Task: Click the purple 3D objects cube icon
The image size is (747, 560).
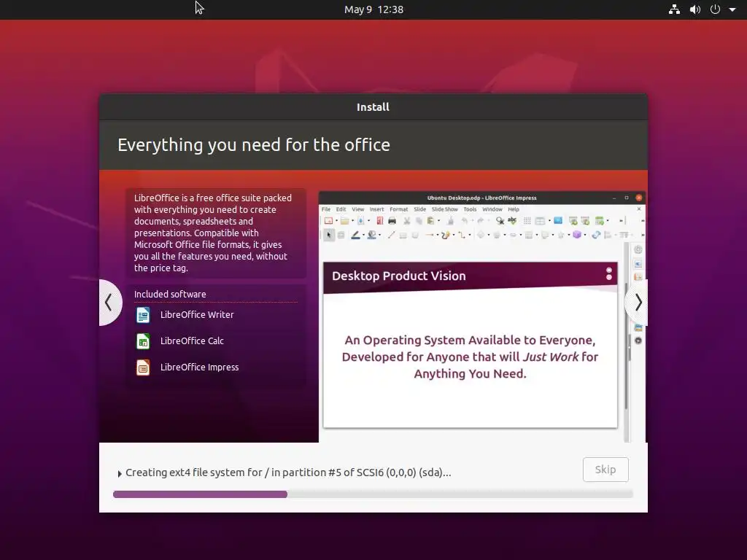Action: pyautogui.click(x=577, y=235)
